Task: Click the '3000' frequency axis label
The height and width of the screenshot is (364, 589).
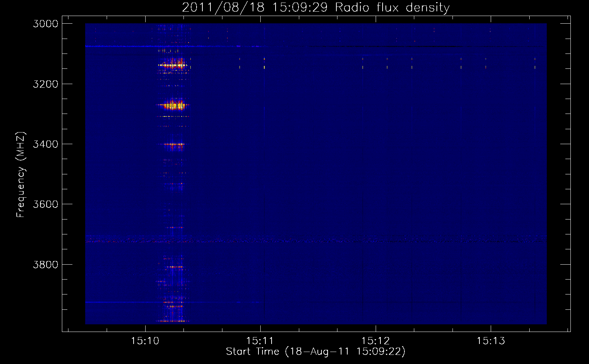Action: pyautogui.click(x=46, y=24)
